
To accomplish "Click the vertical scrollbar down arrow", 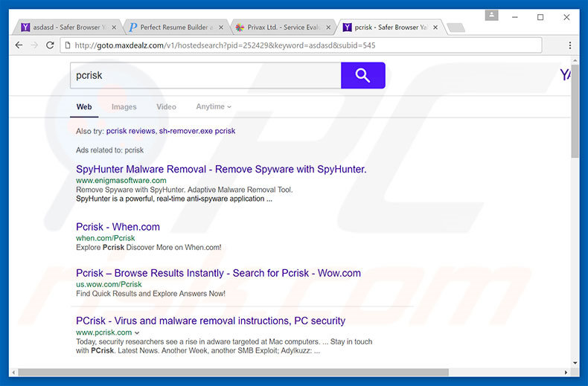I will (x=575, y=363).
